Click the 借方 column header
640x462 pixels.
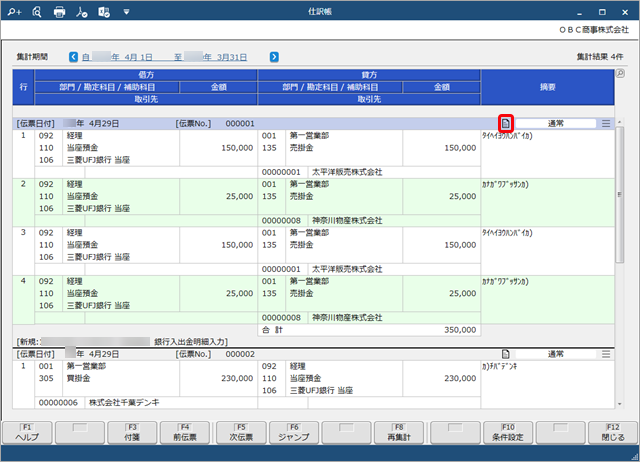coord(146,75)
